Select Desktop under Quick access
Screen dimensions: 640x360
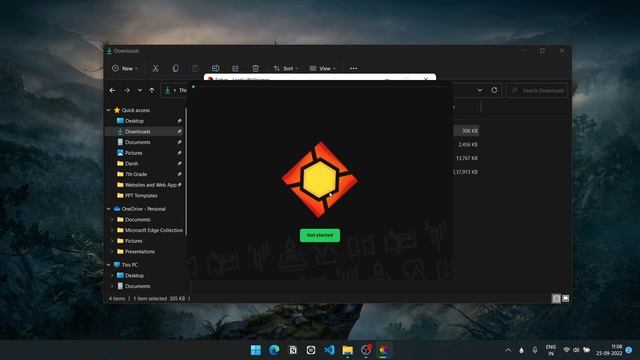134,121
